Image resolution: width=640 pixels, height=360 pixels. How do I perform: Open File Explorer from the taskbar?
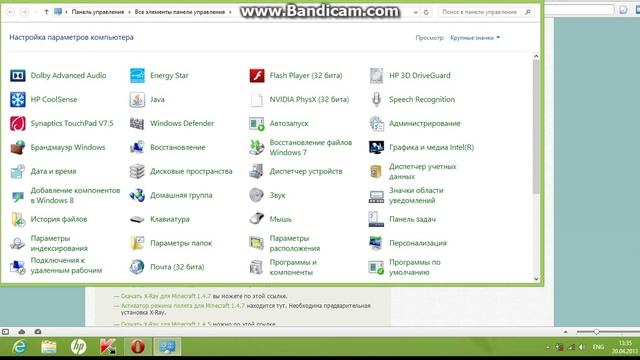[x=49, y=347]
